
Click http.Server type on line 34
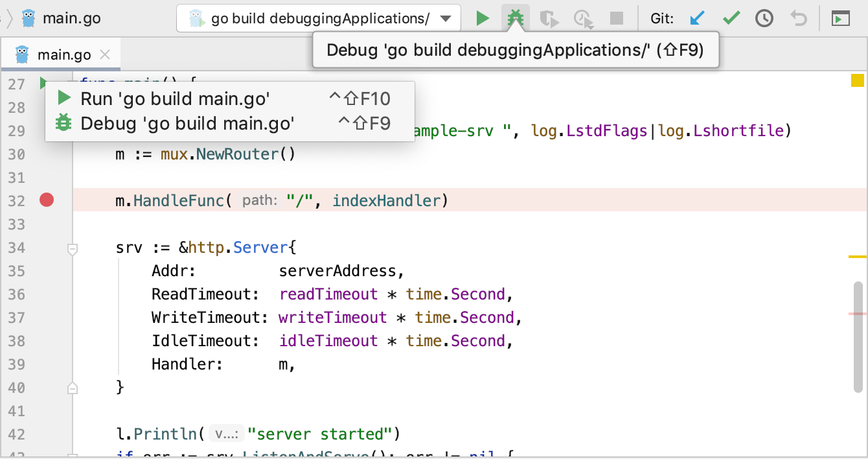tap(238, 248)
